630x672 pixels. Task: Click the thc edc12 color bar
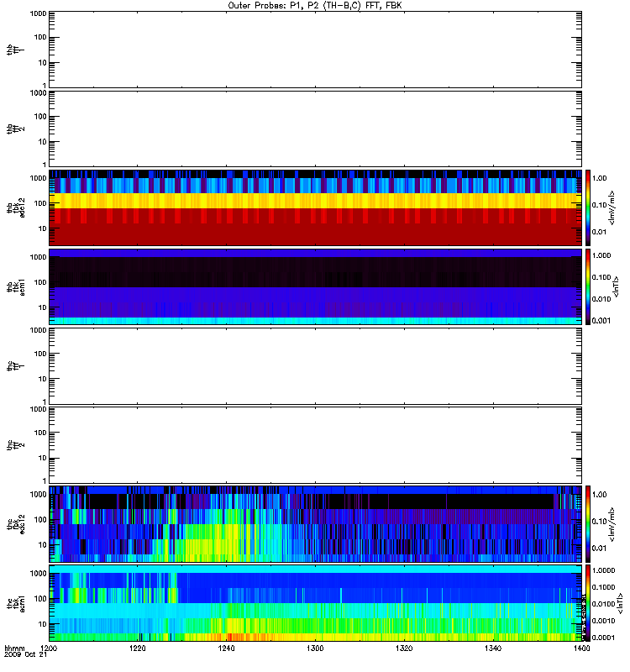pyautogui.click(x=588, y=524)
